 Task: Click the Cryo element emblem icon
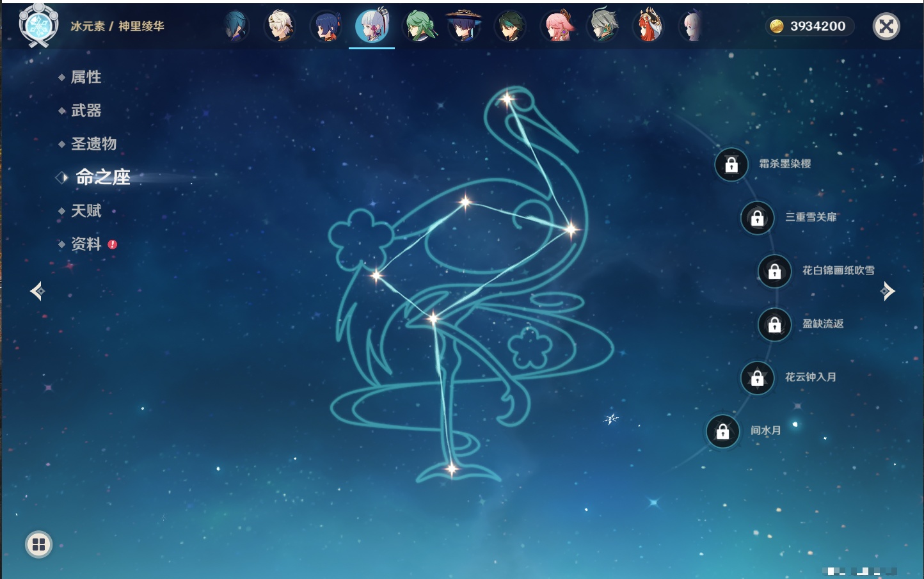(38, 26)
